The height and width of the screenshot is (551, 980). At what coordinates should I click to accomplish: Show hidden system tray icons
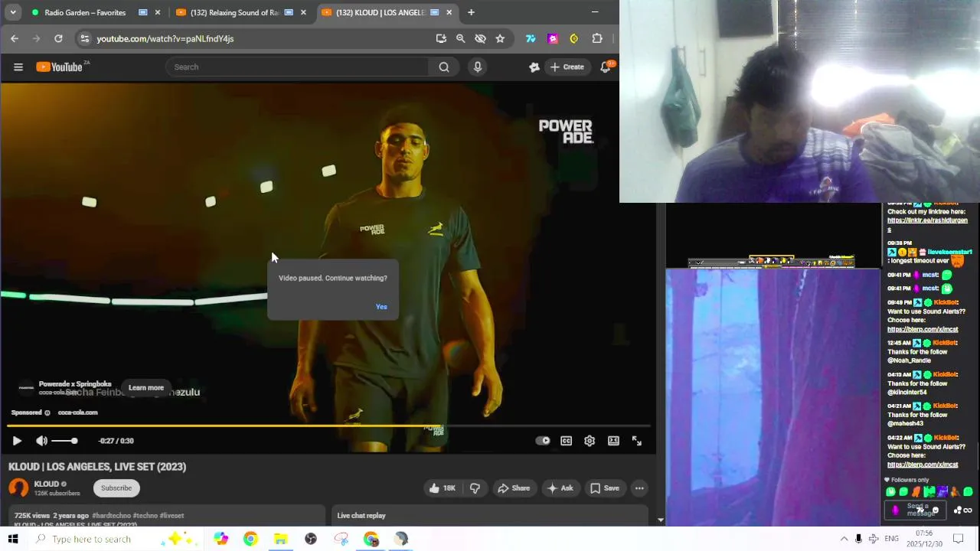[x=844, y=539]
